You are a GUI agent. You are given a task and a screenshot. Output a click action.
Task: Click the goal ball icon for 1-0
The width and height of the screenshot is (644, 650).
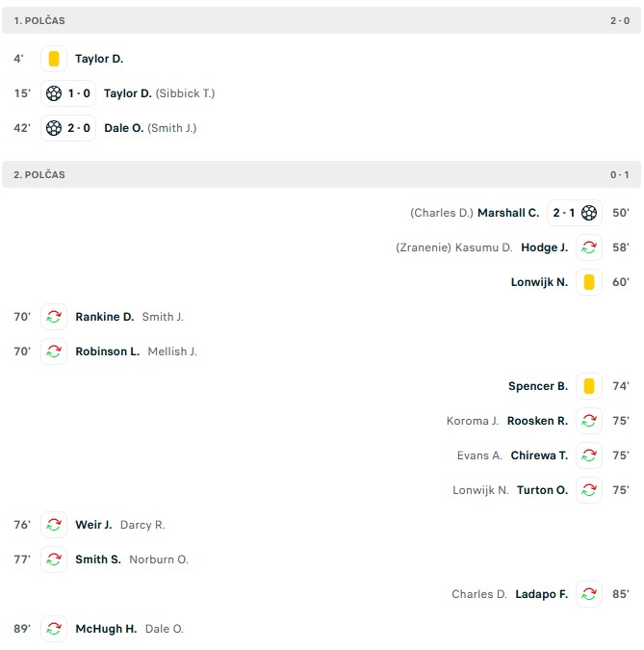pyautogui.click(x=54, y=93)
